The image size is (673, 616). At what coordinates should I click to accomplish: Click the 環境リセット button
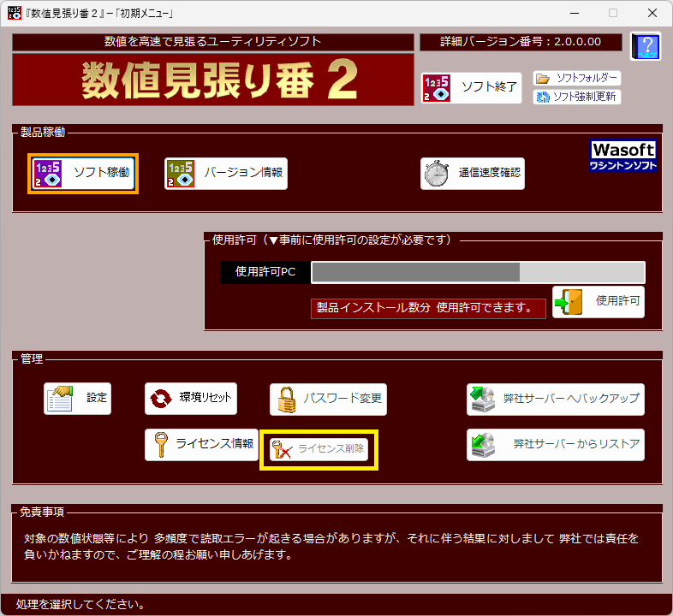[191, 398]
